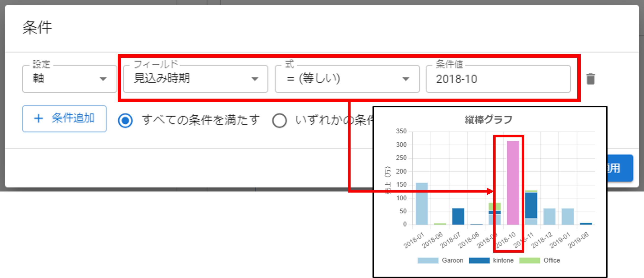The image size is (644, 278).
Task: Open the 式 dropdown showing = (等しい)
Action: click(347, 79)
